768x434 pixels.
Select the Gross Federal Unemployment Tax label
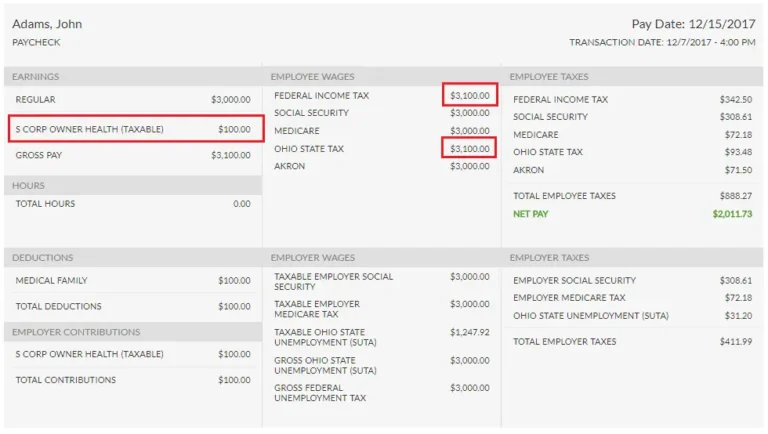[320, 393]
